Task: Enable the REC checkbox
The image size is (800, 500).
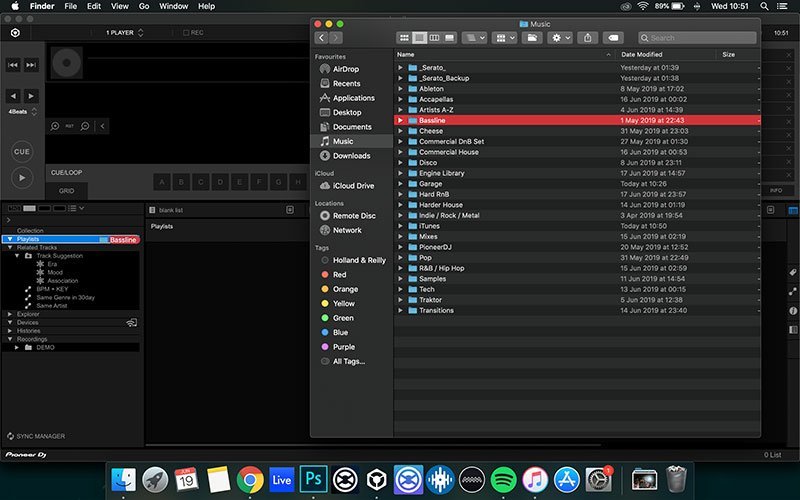Action: (185, 33)
